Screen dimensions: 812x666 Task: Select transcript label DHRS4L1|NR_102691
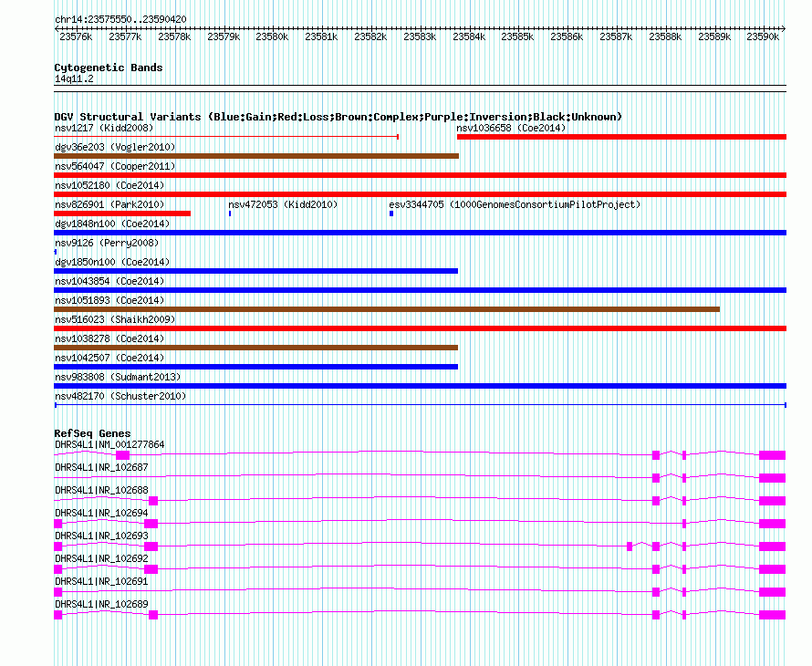101,581
